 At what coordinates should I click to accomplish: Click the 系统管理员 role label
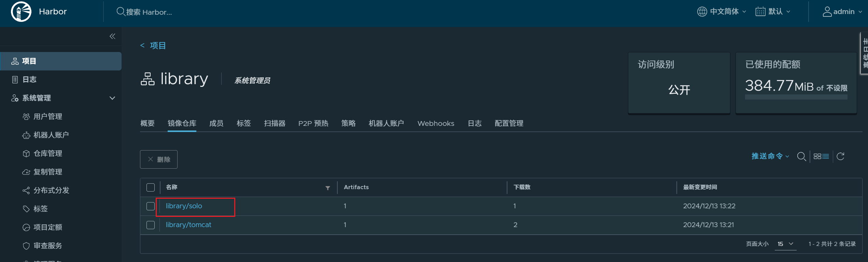252,81
